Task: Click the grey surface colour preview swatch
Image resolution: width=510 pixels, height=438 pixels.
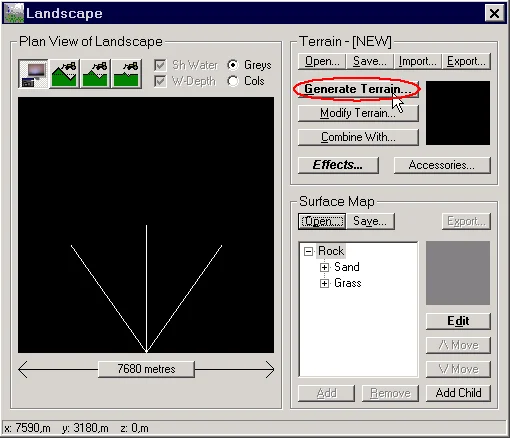Action: 458,273
